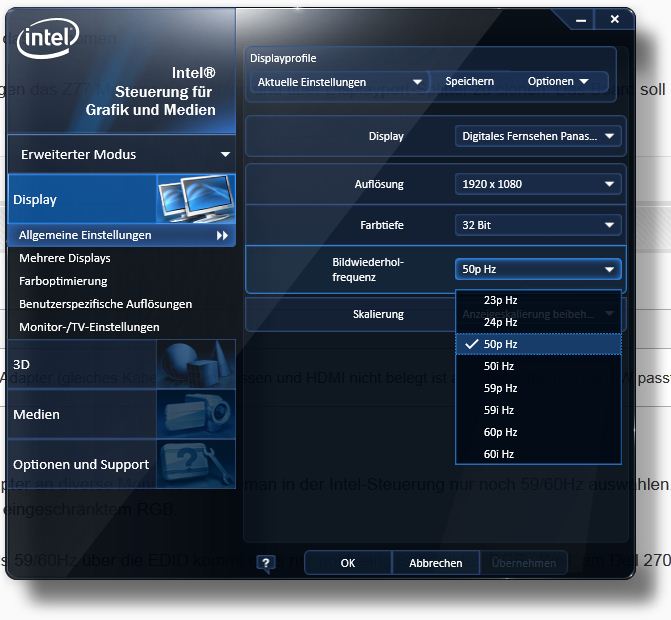Select the checked 50p Hz option
This screenshot has width=671, height=620.
click(538, 344)
